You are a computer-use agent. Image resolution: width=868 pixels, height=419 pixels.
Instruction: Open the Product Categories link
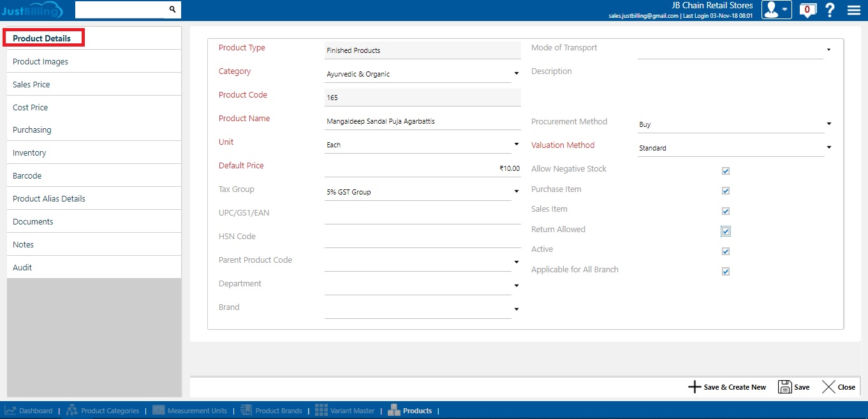tap(110, 411)
